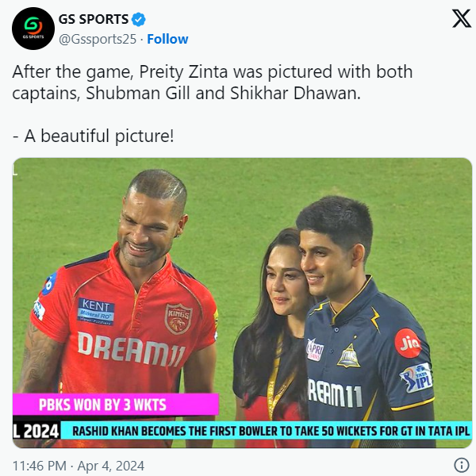
Task: Click the DREAM11 text on red jersey
Action: 131,349
